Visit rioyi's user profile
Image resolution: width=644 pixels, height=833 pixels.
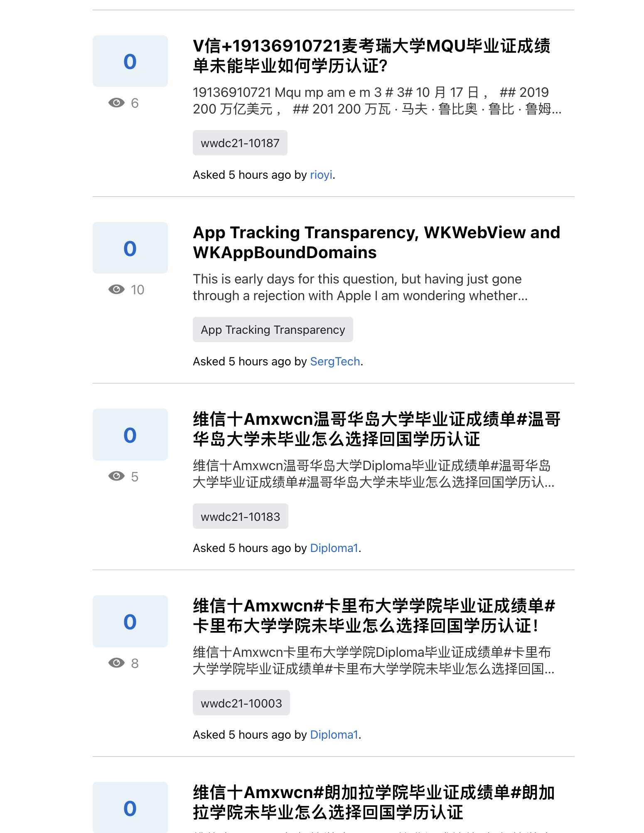(x=321, y=175)
